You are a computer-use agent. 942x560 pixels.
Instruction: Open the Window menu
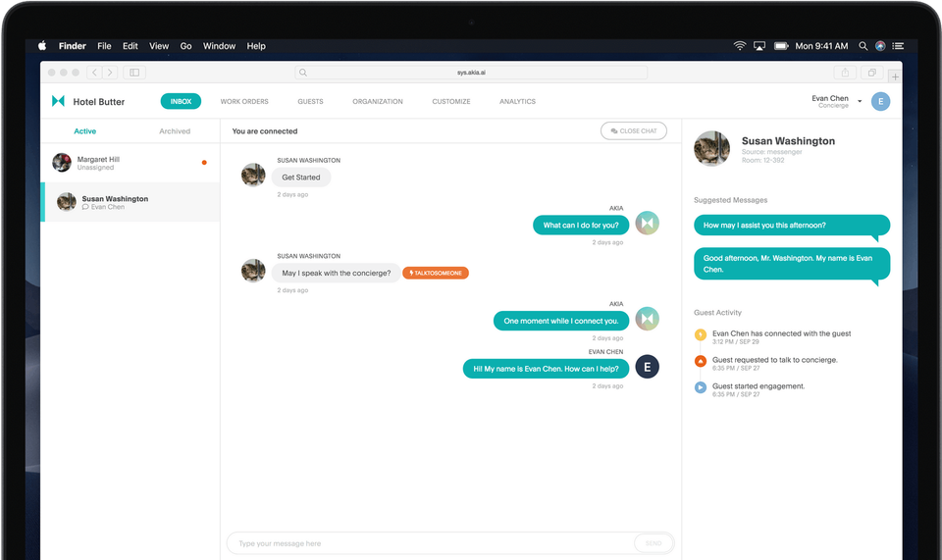tap(219, 46)
